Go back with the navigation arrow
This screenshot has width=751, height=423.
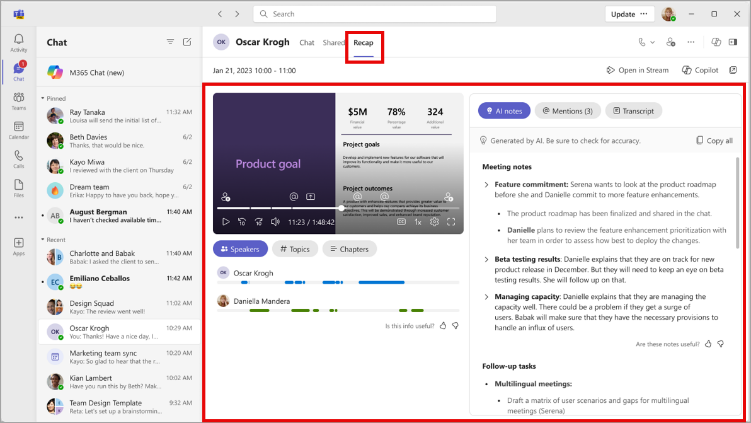click(x=220, y=14)
